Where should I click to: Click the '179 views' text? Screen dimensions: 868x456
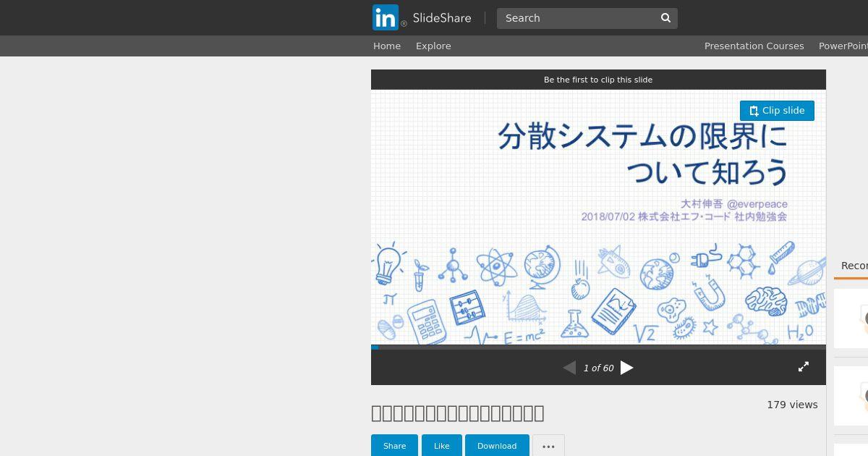pyautogui.click(x=792, y=405)
